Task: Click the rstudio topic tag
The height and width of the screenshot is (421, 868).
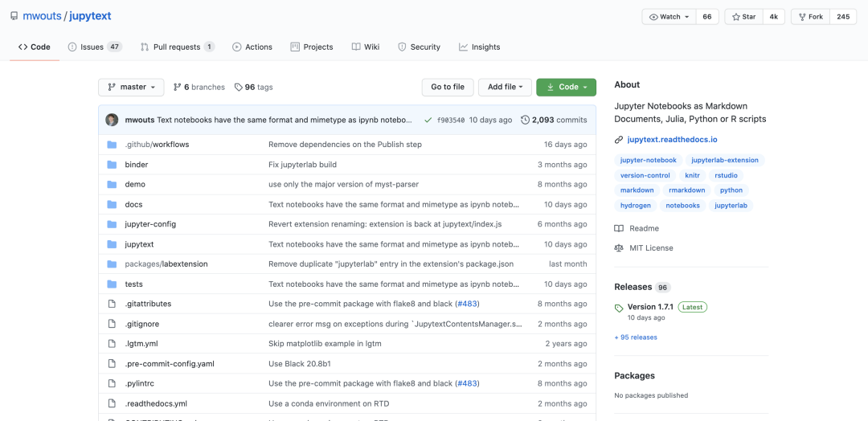Action: (727, 175)
